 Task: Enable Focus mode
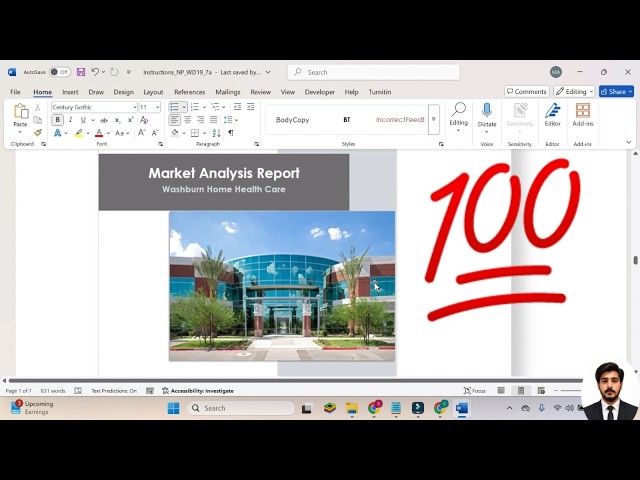[475, 391]
